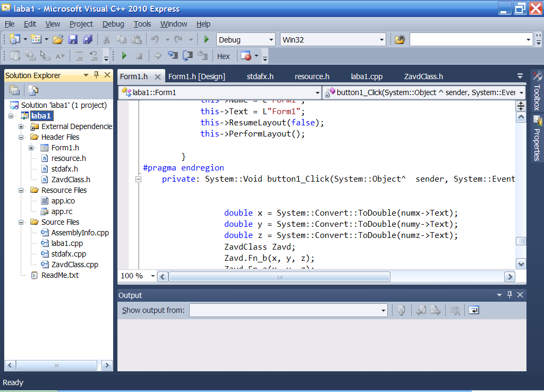Pin the Output panel with pushpin
The height and width of the screenshot is (392, 544).
[509, 295]
